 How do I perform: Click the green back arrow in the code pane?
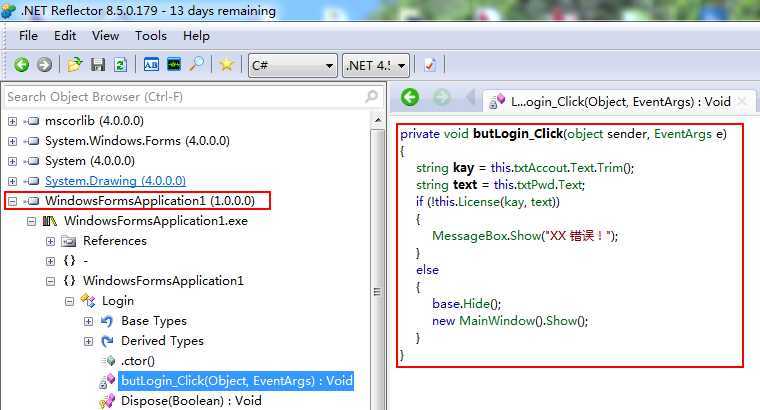(x=410, y=97)
